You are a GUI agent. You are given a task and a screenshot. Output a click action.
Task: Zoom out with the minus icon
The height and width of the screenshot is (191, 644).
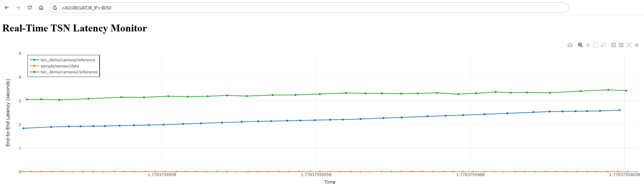pos(621,45)
